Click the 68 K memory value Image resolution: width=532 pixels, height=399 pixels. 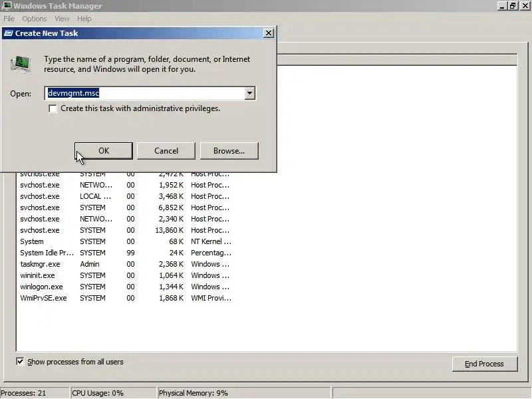176,241
